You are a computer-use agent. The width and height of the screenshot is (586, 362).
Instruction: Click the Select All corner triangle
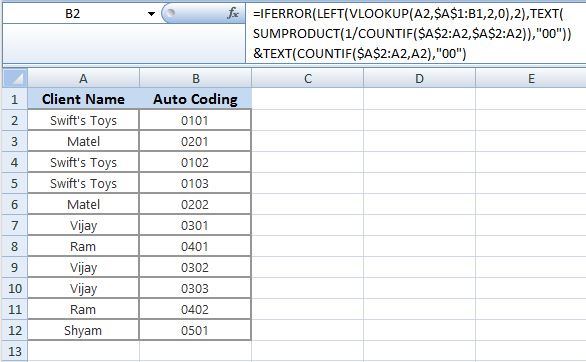coord(15,78)
